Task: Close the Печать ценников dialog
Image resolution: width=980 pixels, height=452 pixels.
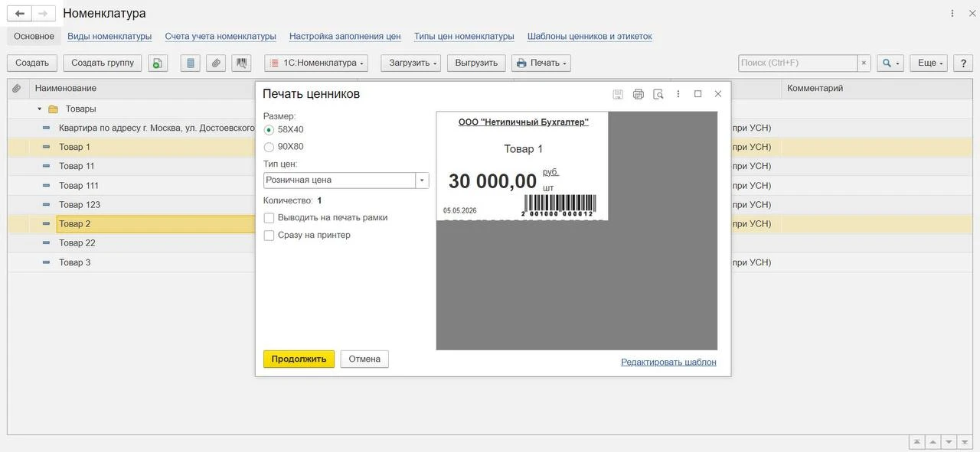Action: pos(717,94)
